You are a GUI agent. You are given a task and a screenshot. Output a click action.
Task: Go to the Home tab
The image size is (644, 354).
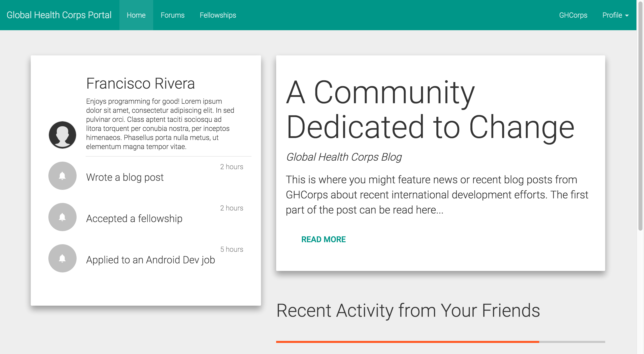click(136, 15)
